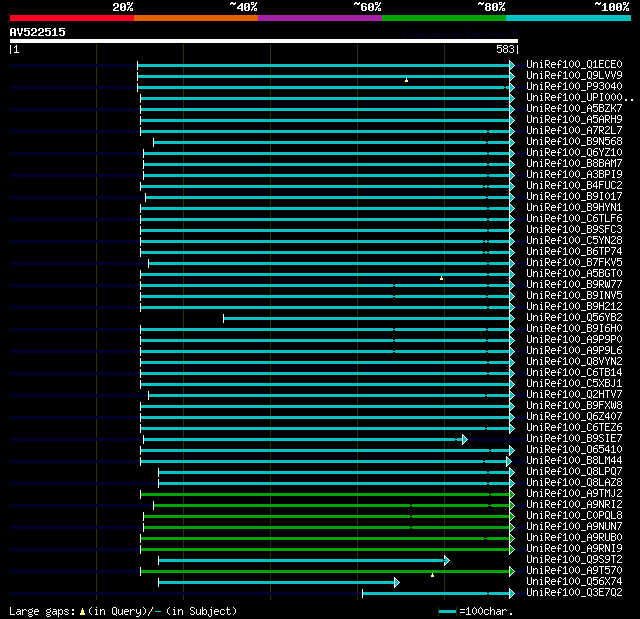Image resolution: width=640 pixels, height=619 pixels.
Task: Select the UniRef100_Q8VYN2 label
Action: (574, 362)
